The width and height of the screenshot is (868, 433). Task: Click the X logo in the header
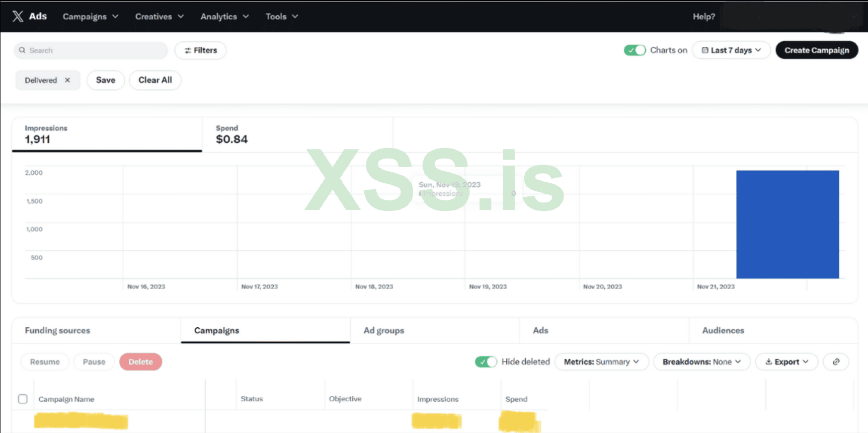tap(18, 16)
